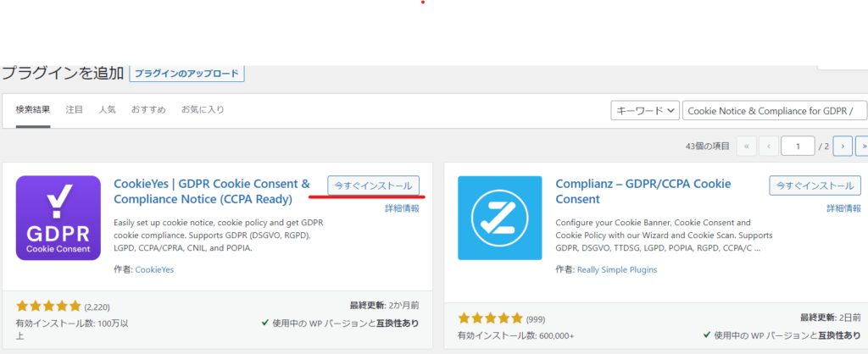868x354 pixels.
Task: Open the お気に入り tab
Action: point(203,110)
